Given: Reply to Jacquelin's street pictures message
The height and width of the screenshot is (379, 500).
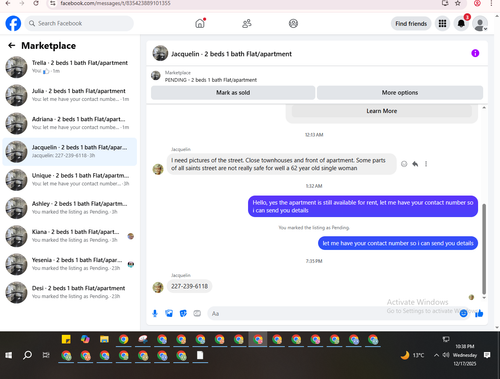Looking at the screenshot, I should point(415,164).
